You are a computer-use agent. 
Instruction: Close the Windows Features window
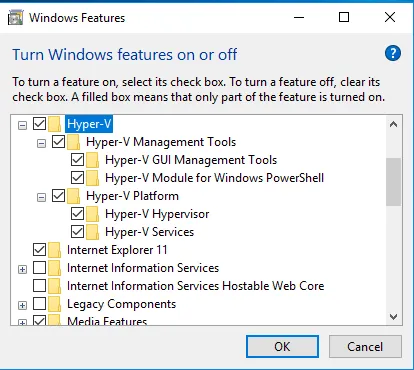point(390,17)
